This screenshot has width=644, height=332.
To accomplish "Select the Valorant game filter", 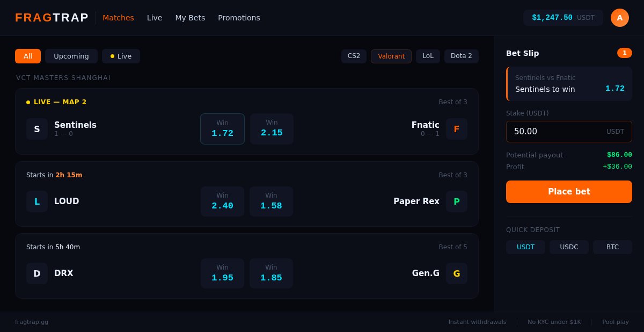I will coord(391,56).
